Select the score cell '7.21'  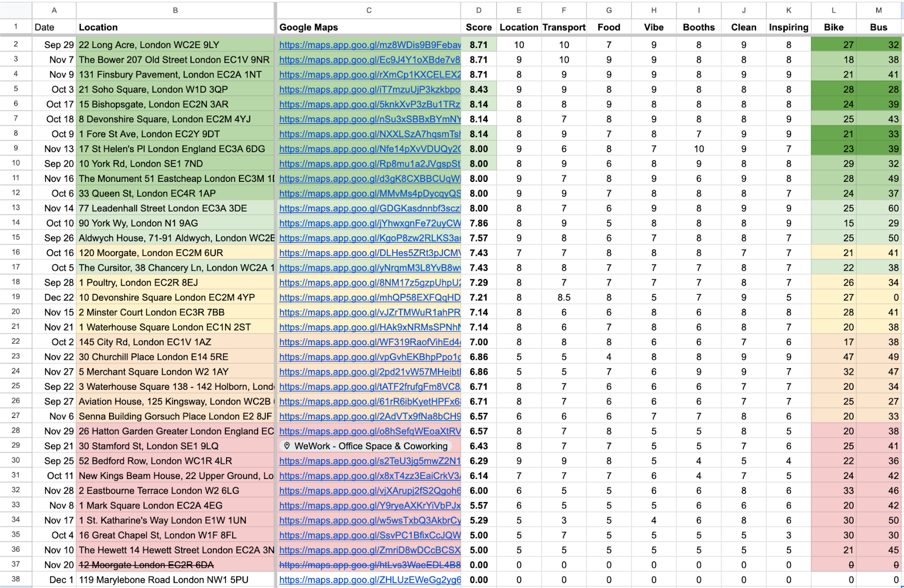[x=479, y=297]
